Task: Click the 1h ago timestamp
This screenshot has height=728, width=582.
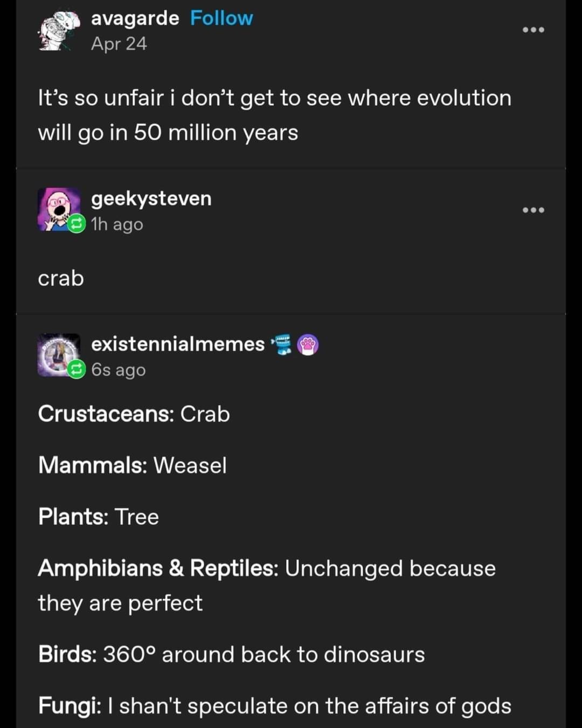Action: [116, 224]
